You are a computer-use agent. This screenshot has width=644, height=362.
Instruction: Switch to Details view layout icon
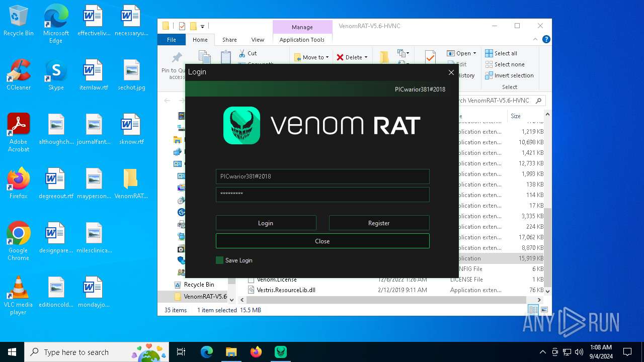[533, 310]
